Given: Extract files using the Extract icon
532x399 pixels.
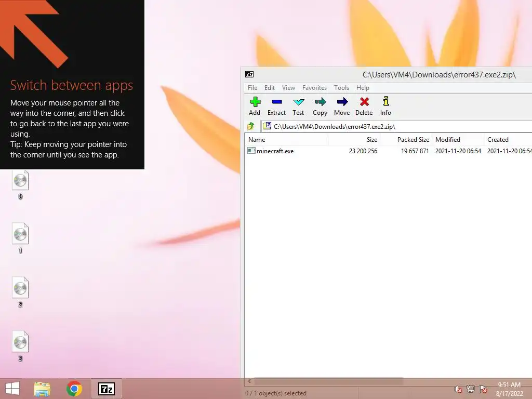Looking at the screenshot, I should 276,106.
